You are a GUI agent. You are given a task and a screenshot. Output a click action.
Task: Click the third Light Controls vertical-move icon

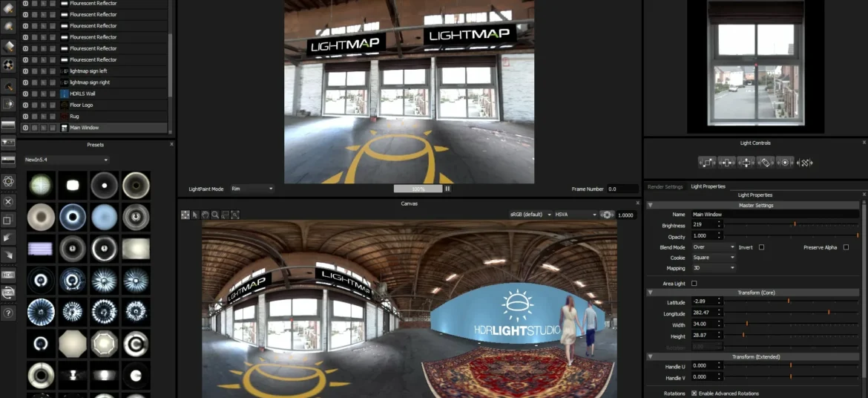(x=746, y=163)
